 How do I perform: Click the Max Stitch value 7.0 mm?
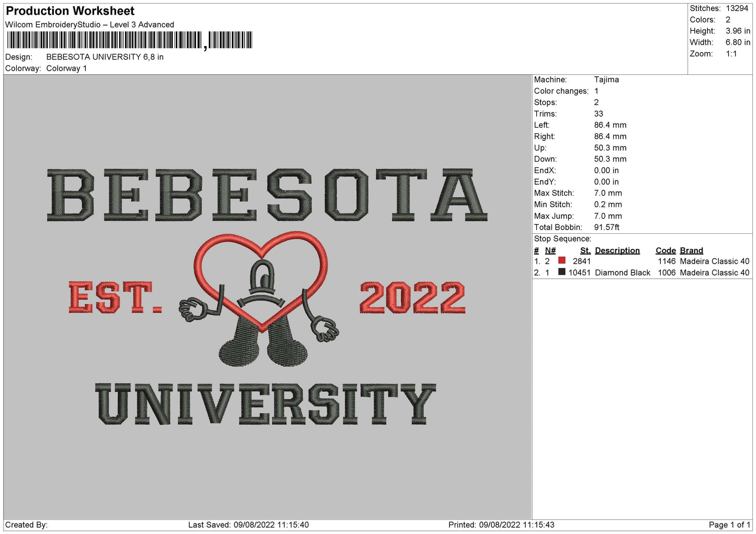click(x=608, y=193)
